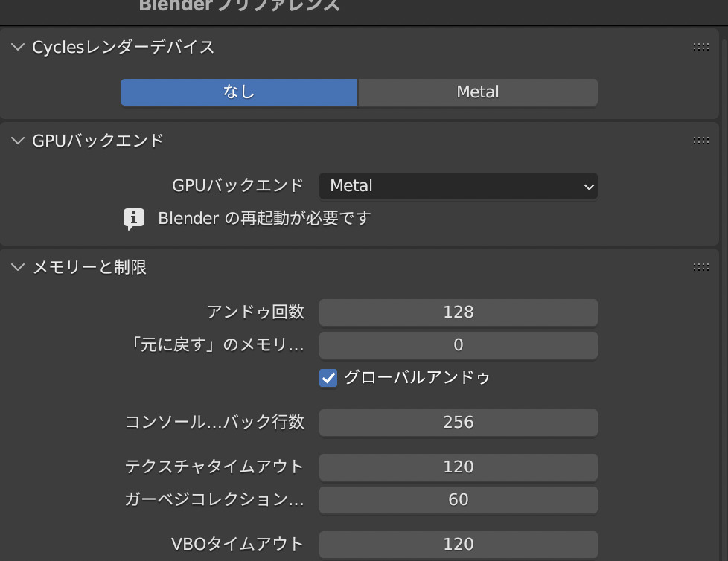728x561 pixels.
Task: Click the グローバルアンドゥ label text
Action: pyautogui.click(x=417, y=378)
